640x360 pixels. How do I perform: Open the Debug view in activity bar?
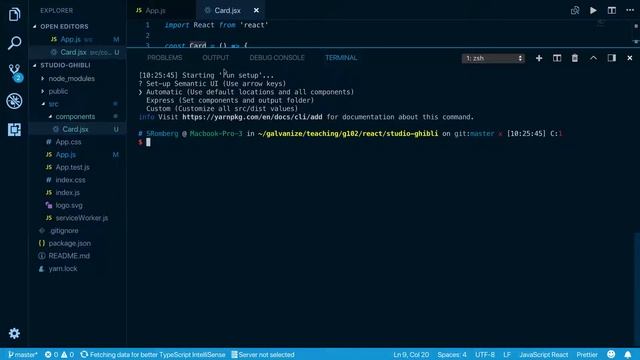click(14, 101)
